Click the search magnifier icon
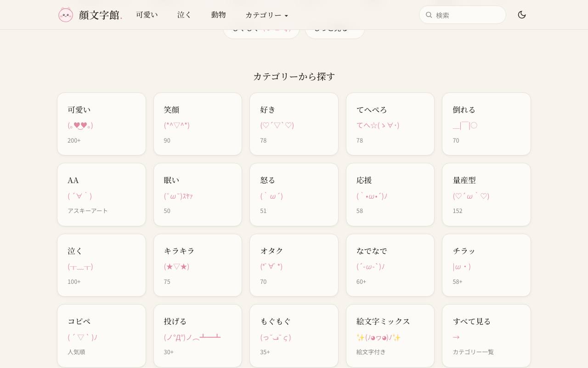 click(429, 15)
